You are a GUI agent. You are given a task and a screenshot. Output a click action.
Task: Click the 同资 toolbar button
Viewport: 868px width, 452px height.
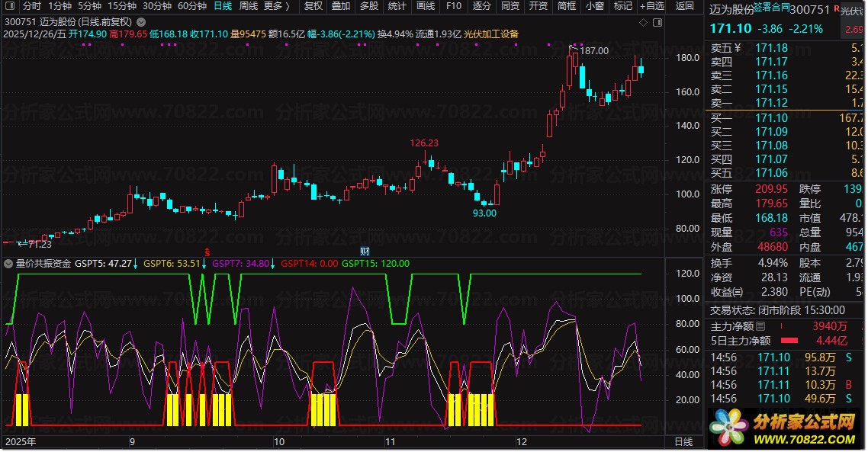click(x=510, y=6)
